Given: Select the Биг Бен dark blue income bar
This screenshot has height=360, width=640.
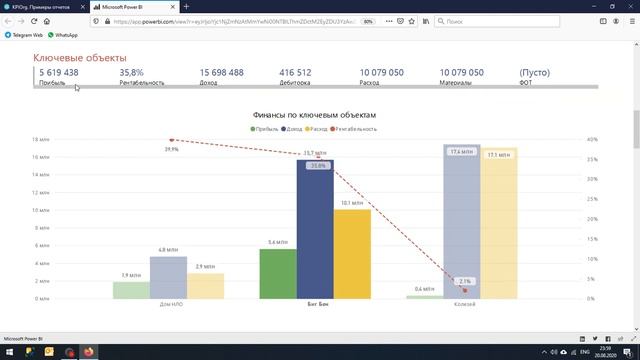Looking at the screenshot, I should pos(315,229).
